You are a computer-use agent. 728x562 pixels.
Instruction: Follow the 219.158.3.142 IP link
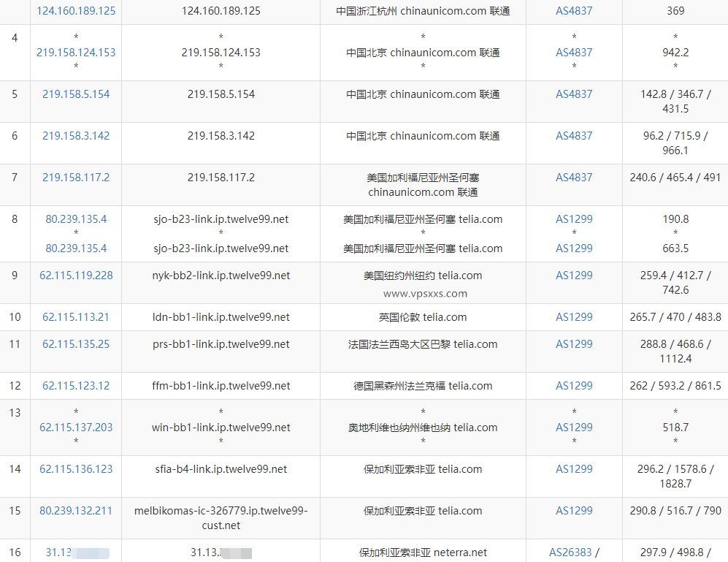pos(76,136)
